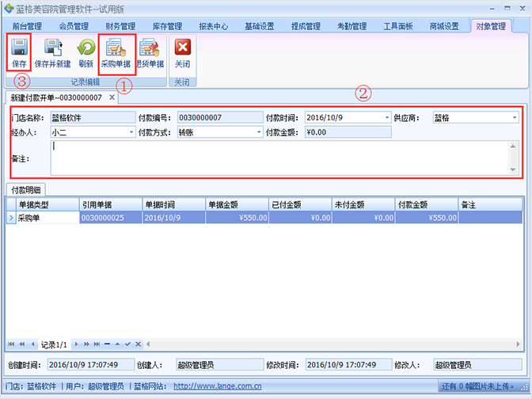This screenshot has height=399, width=532.
Task: Click 保存并新建 save-and-new icon
Action: point(52,47)
